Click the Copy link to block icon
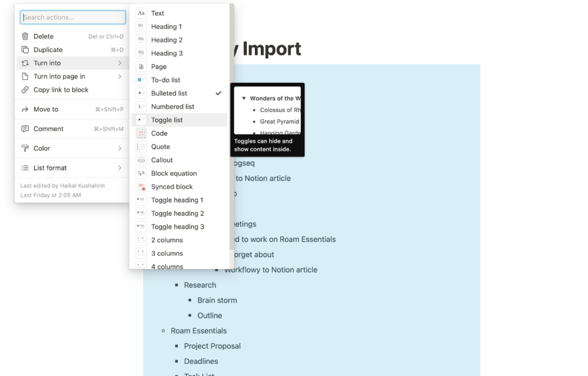 tap(25, 90)
